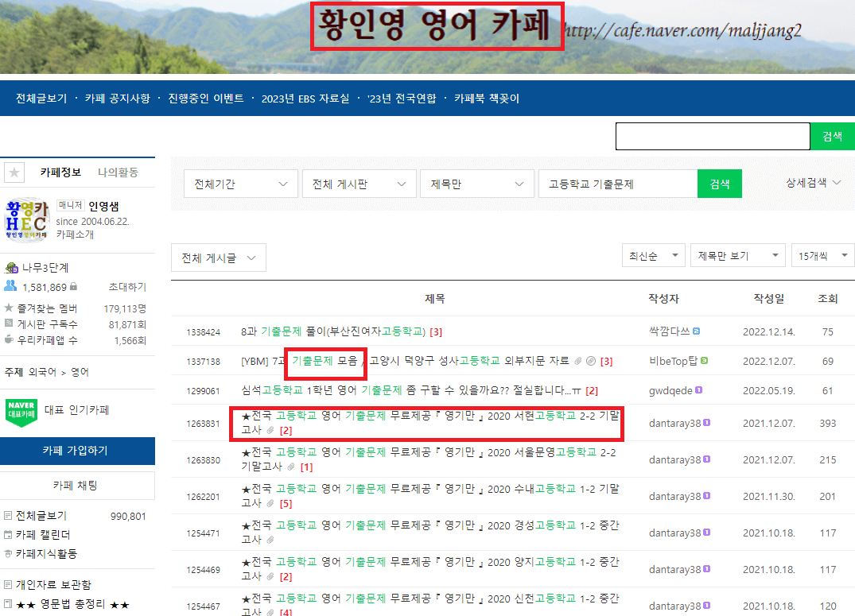Screen dimensions: 855x616
Task: Click the RSS icon beside 게시판 구독수
Action: pos(8,322)
